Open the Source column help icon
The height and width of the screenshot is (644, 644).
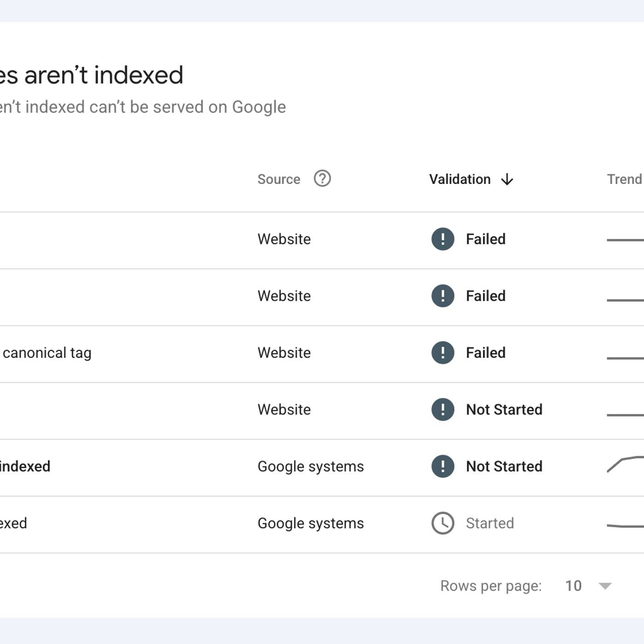[x=322, y=178]
